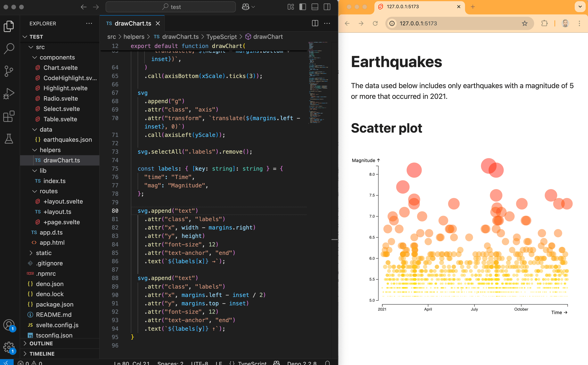Close the drawChart.ts editor tab

(158, 23)
